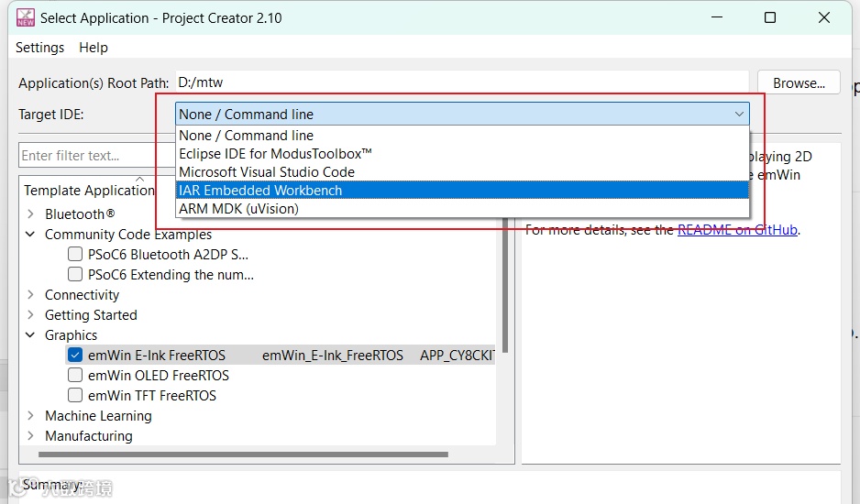860x504 pixels.
Task: Open the Help menu
Action: point(94,48)
